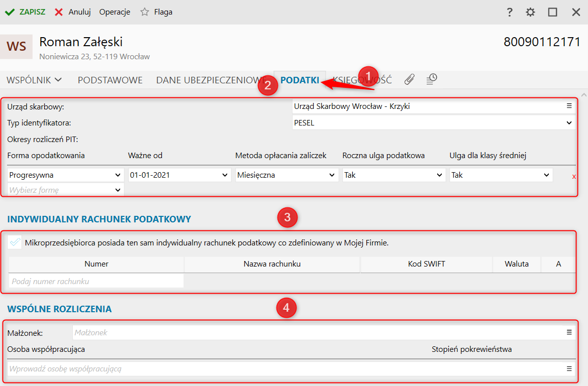This screenshot has height=386, width=588.
Task: Click the Podaj numer rachunku field
Action: point(96,281)
